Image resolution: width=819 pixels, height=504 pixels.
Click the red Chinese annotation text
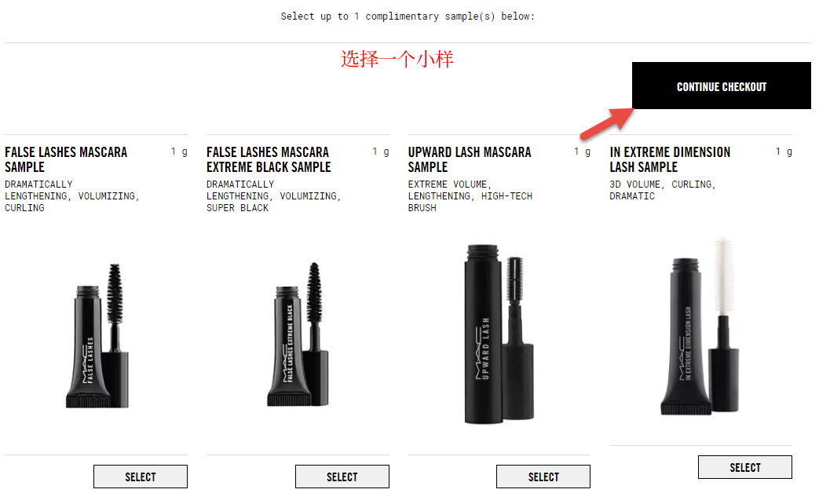coord(397,59)
